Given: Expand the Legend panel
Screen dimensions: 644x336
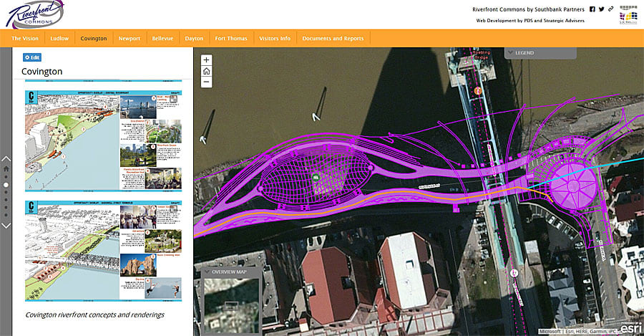Looking at the screenshot, I should click(540, 53).
